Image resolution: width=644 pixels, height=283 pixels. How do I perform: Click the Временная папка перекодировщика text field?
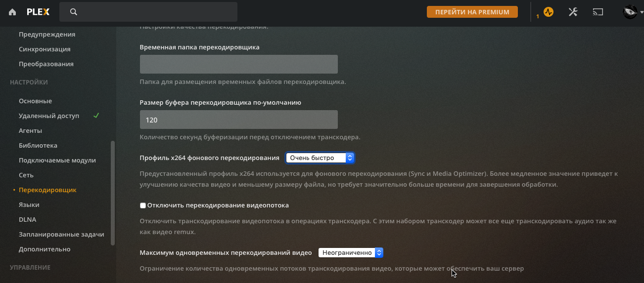(238, 64)
